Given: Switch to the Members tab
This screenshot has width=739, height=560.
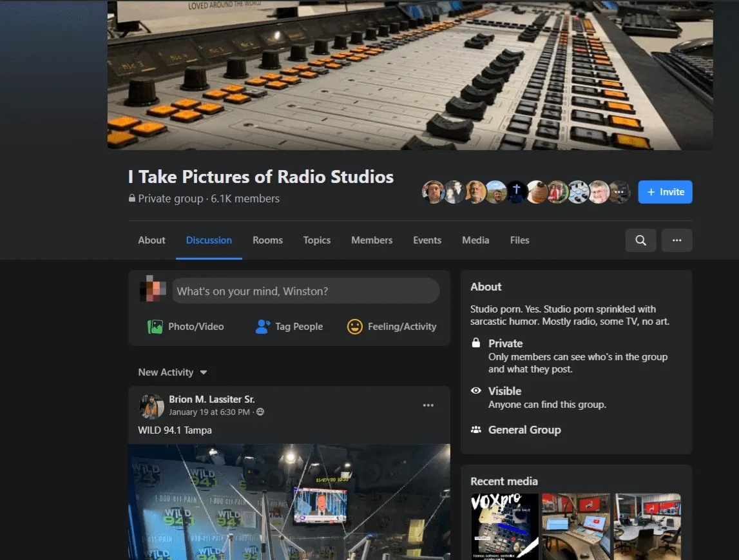Looking at the screenshot, I should [x=372, y=240].
